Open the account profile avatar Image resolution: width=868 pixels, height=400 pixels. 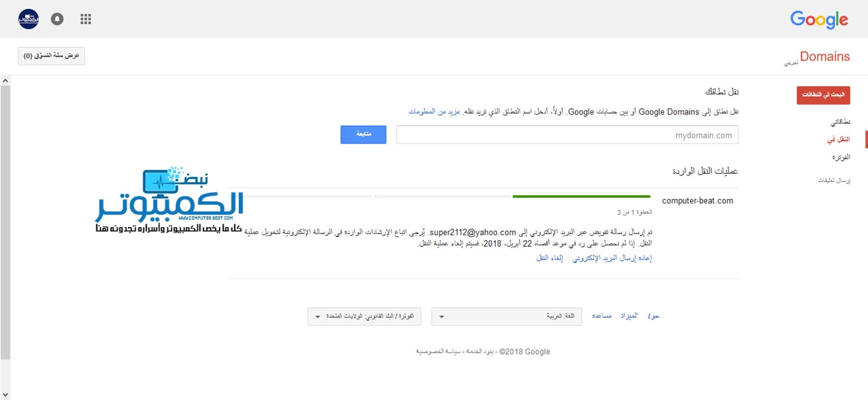[29, 19]
